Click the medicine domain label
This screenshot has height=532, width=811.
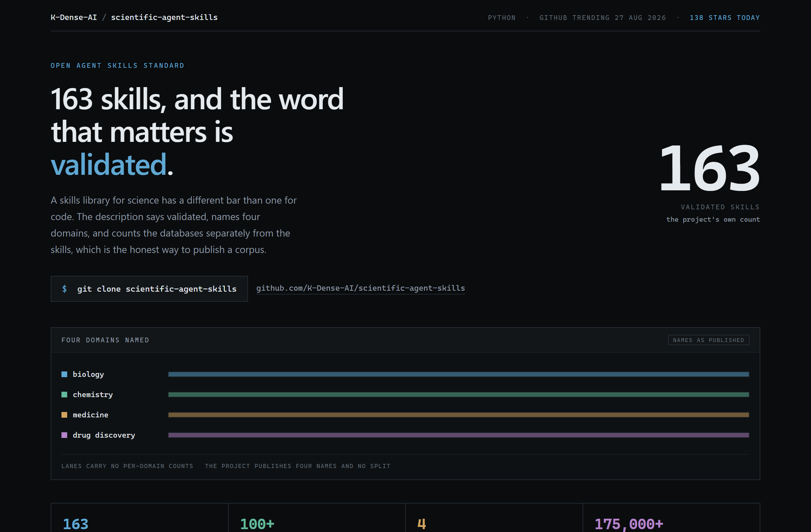pyautogui.click(x=91, y=415)
